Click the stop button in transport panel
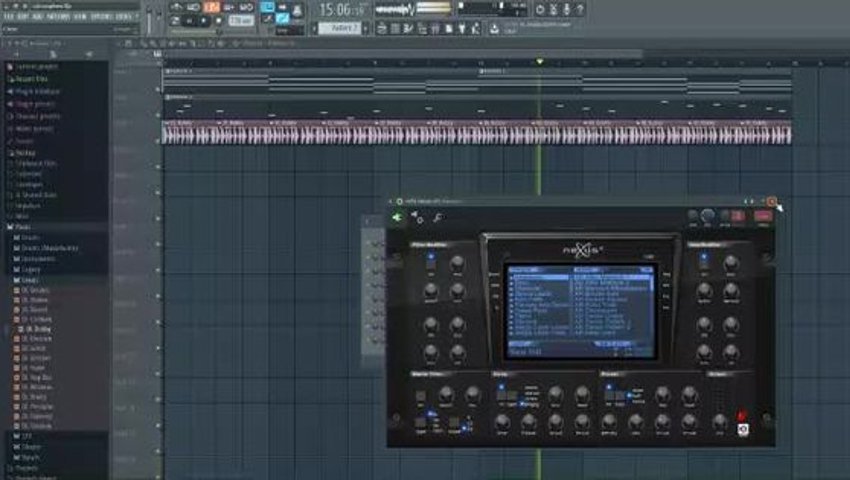850x480 pixels. pos(219,21)
